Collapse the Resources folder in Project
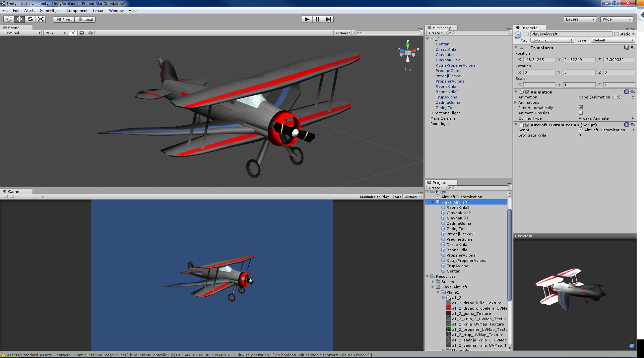644x358 pixels. (x=427, y=276)
